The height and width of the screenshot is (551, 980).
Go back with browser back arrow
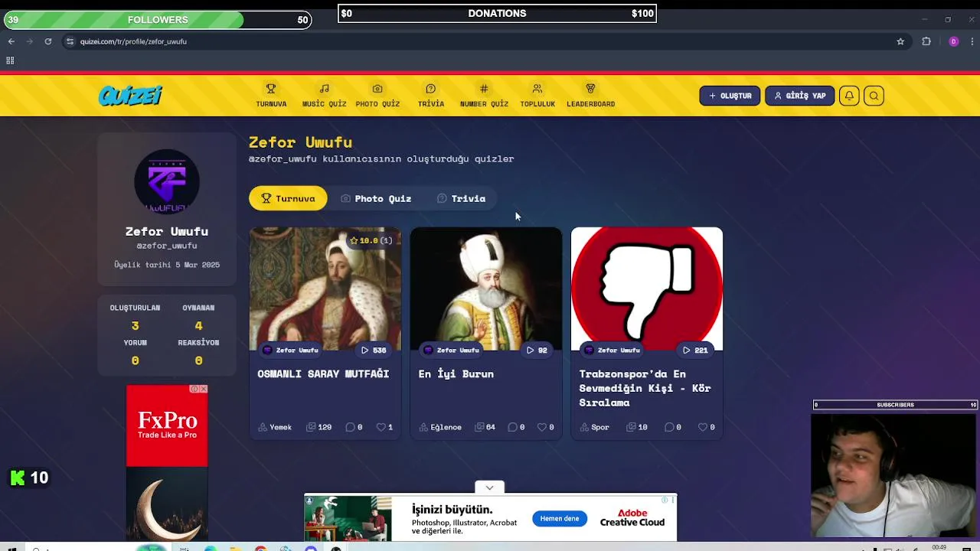[x=11, y=41]
